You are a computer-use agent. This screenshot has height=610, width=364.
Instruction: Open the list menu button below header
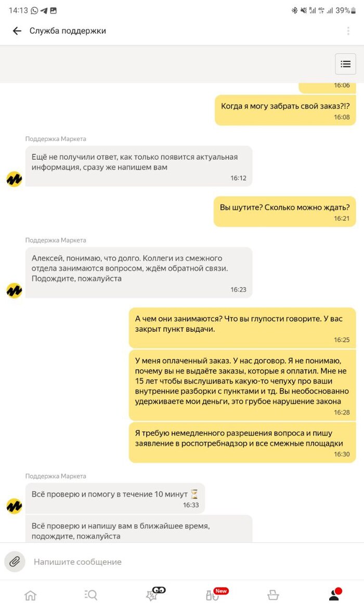tap(345, 64)
